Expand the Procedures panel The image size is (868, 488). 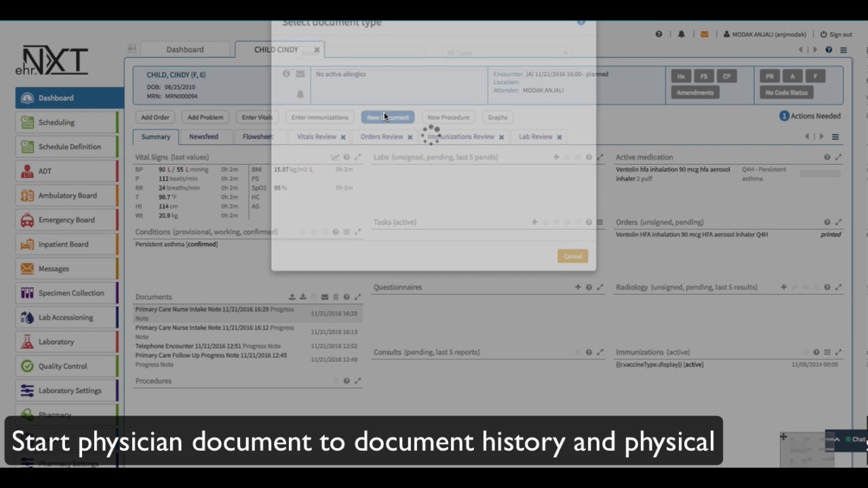[x=357, y=381]
